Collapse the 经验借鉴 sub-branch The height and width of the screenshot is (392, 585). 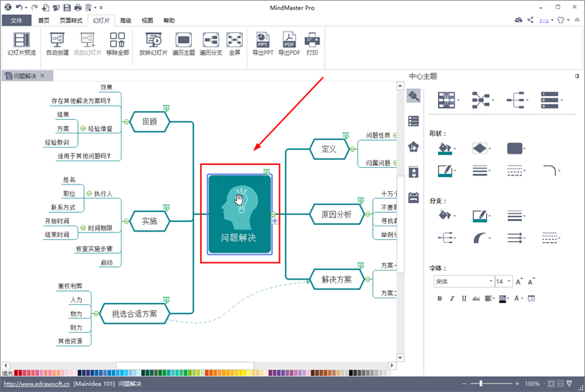[82, 128]
